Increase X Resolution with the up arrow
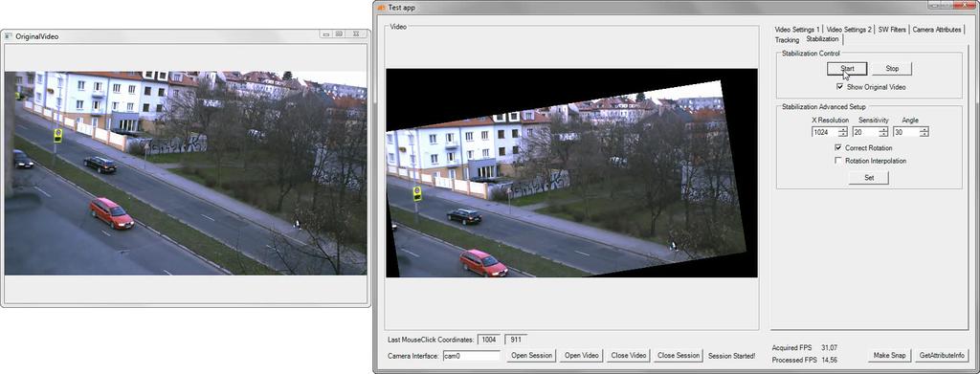The width and height of the screenshot is (980, 374). (842, 129)
